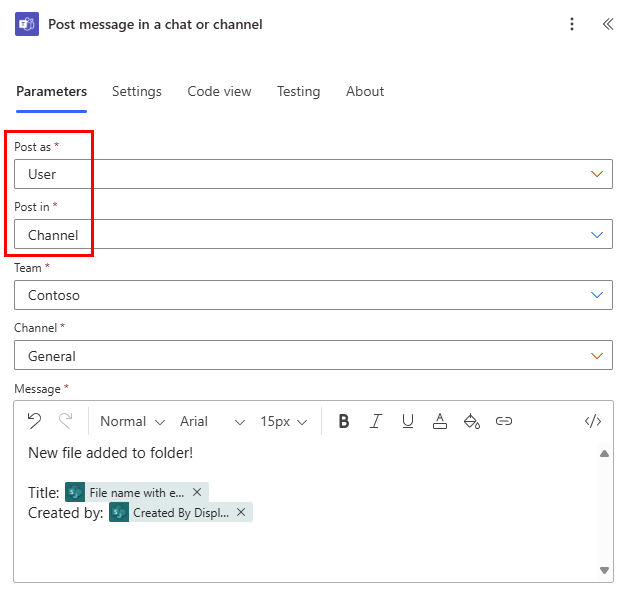Click the Created By Displ... token

pyautogui.click(x=181, y=512)
